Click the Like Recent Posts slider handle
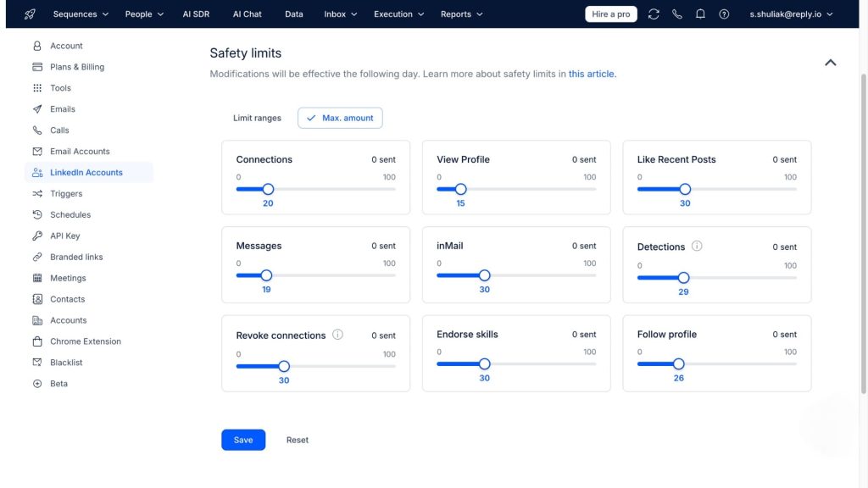Image resolution: width=868 pixels, height=488 pixels. pyautogui.click(x=685, y=189)
